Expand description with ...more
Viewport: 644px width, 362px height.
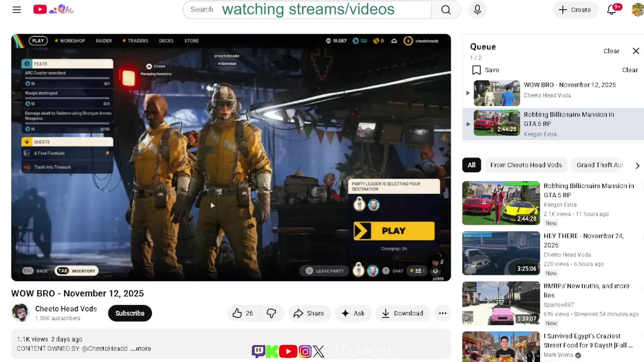point(140,348)
